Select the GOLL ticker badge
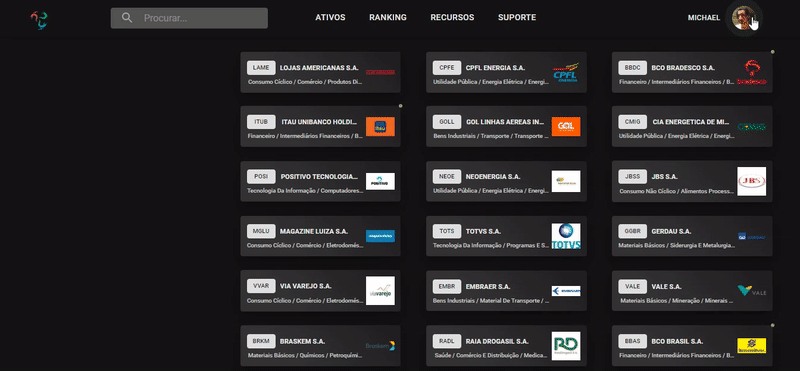This screenshot has height=371, width=800. [x=447, y=122]
